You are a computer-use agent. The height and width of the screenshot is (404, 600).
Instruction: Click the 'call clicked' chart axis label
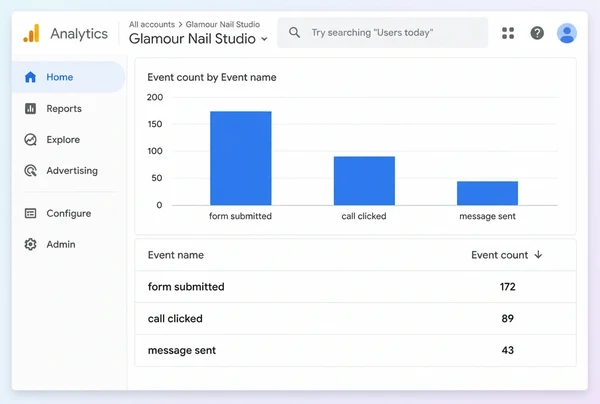[x=364, y=216]
